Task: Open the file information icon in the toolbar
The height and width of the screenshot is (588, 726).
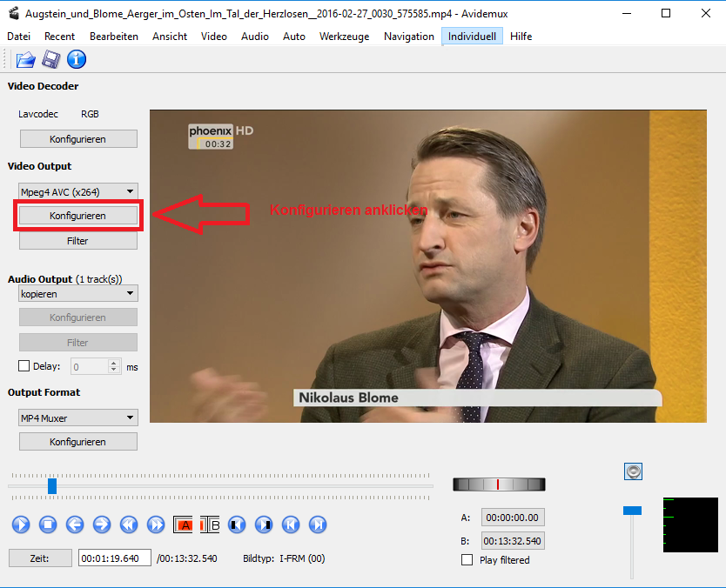Action: (77, 59)
